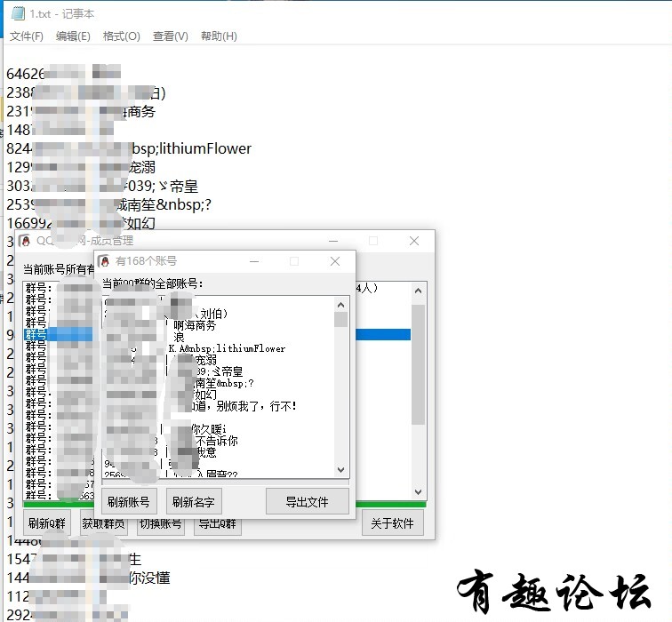The height and width of the screenshot is (622, 672).
Task: Open the 文件(F) menu in Notepad
Action: (x=27, y=36)
